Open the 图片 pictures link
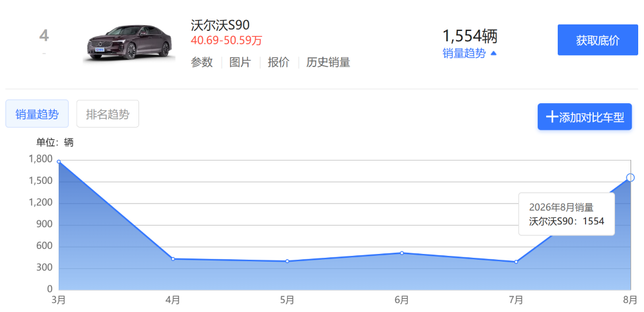Image resolution: width=644 pixels, height=312 pixels. (x=240, y=63)
